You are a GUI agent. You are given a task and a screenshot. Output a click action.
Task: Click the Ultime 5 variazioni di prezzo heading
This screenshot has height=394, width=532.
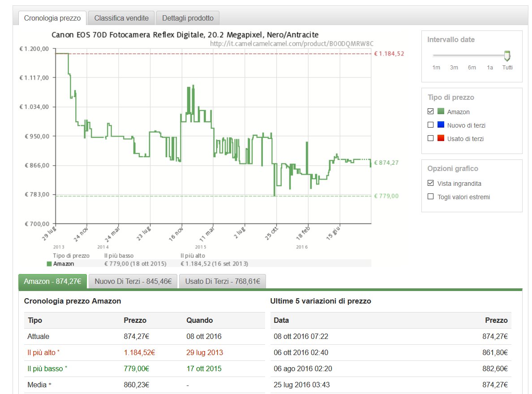coord(321,301)
